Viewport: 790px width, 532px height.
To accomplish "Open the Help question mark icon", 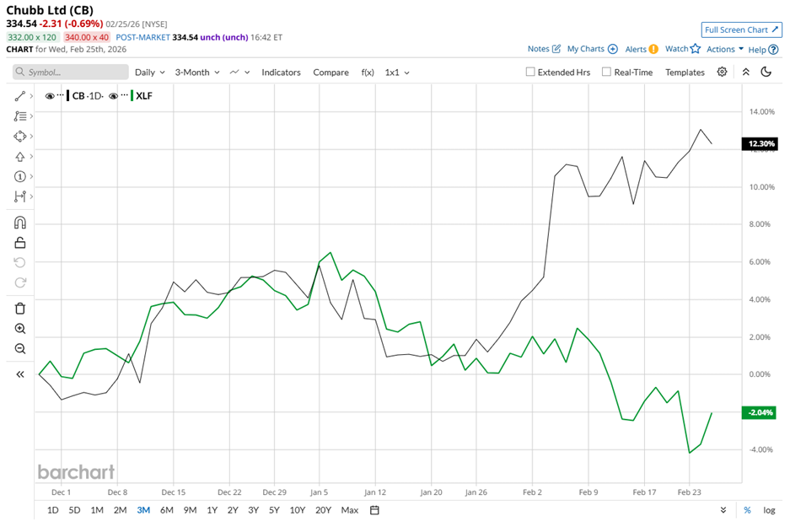I will click(x=773, y=50).
